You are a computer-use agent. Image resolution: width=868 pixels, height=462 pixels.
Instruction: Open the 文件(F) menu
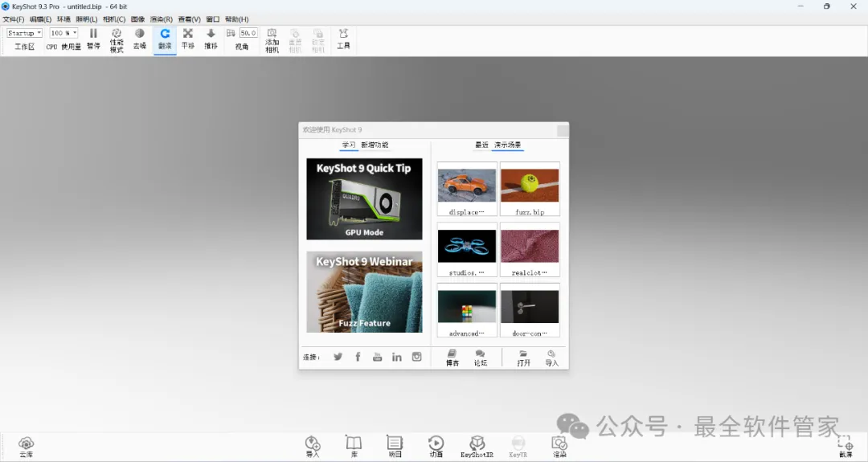[x=14, y=19]
